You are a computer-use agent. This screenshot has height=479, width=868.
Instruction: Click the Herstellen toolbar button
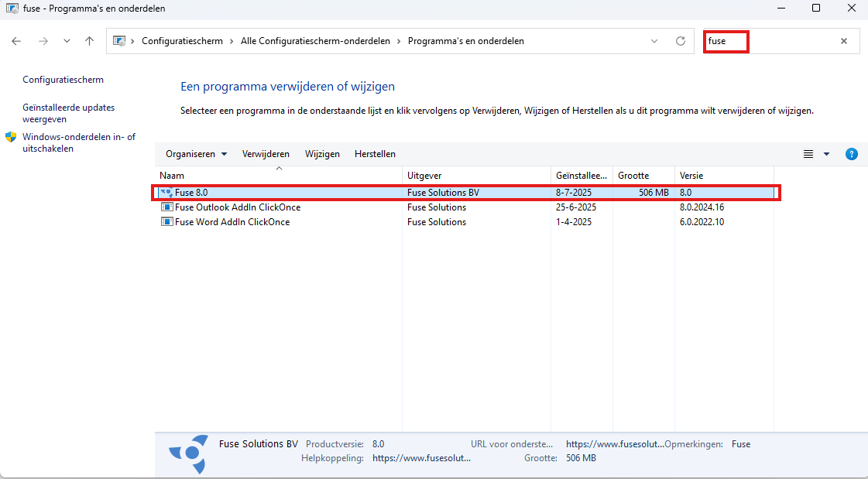(375, 154)
